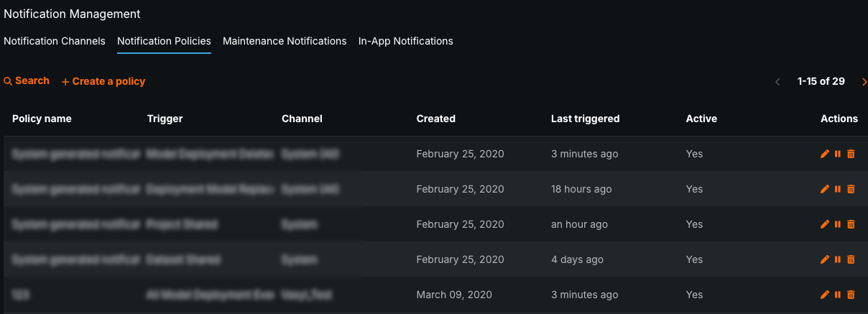Go to next page of policies
This screenshot has height=314, width=868.
point(864,82)
